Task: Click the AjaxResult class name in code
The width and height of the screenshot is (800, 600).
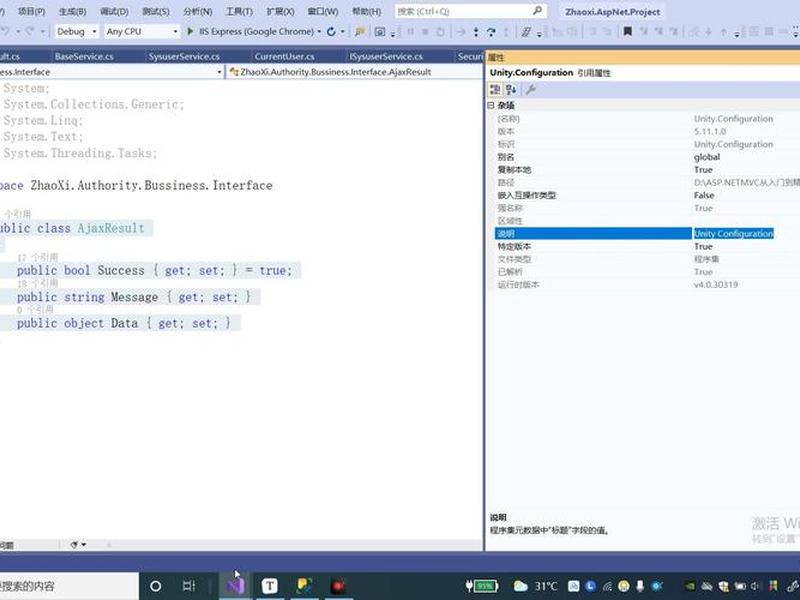Action: [111, 228]
